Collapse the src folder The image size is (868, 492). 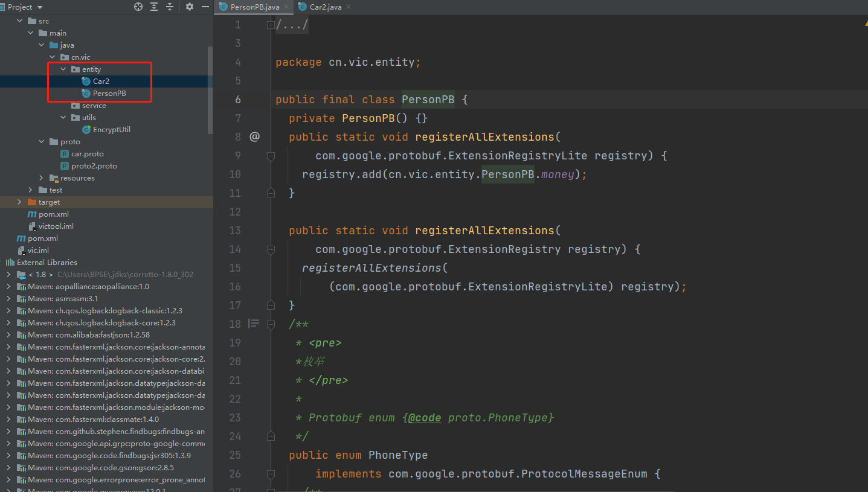point(20,21)
